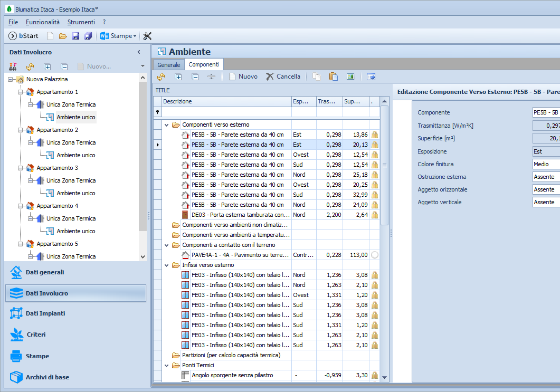Toggle the circle indicator on the PAVE4A pavimento row
This screenshot has height=392, width=560.
point(375,255)
